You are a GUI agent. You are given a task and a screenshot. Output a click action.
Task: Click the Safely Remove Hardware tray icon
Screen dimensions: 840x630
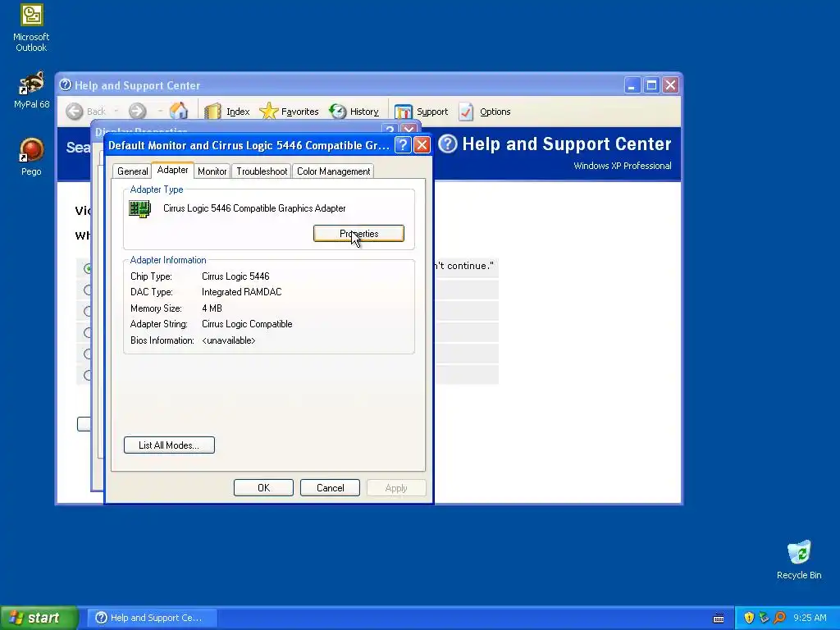click(764, 618)
